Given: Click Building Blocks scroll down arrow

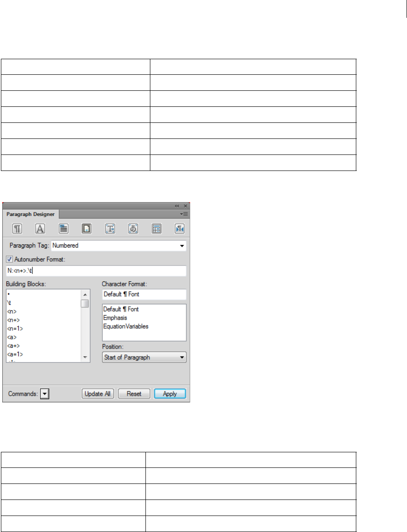Looking at the screenshot, I should click(x=85, y=357).
